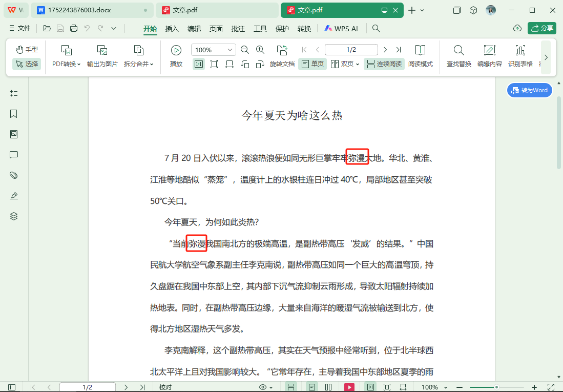Open Reading Mode (阅读模式)

tap(420, 51)
